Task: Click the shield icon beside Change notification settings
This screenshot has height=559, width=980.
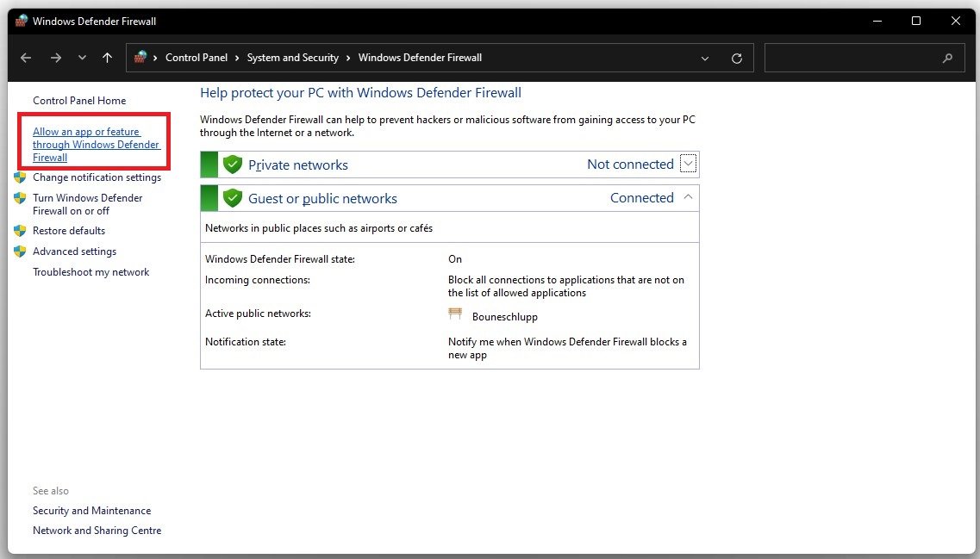Action: [20, 177]
